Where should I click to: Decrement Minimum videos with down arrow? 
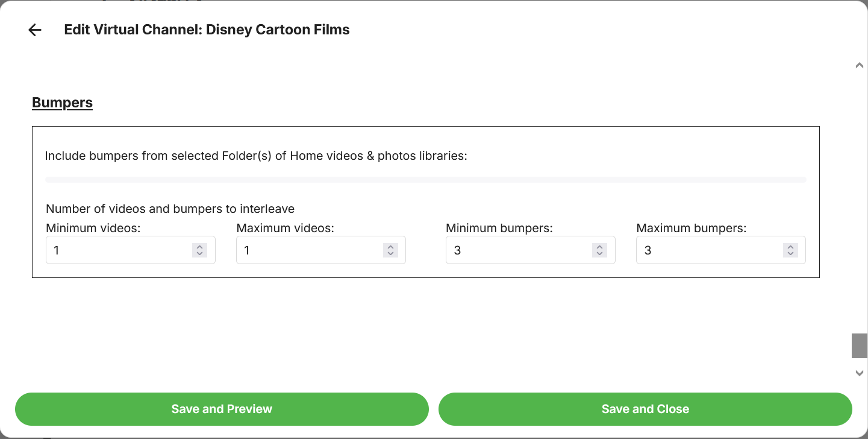pos(199,253)
